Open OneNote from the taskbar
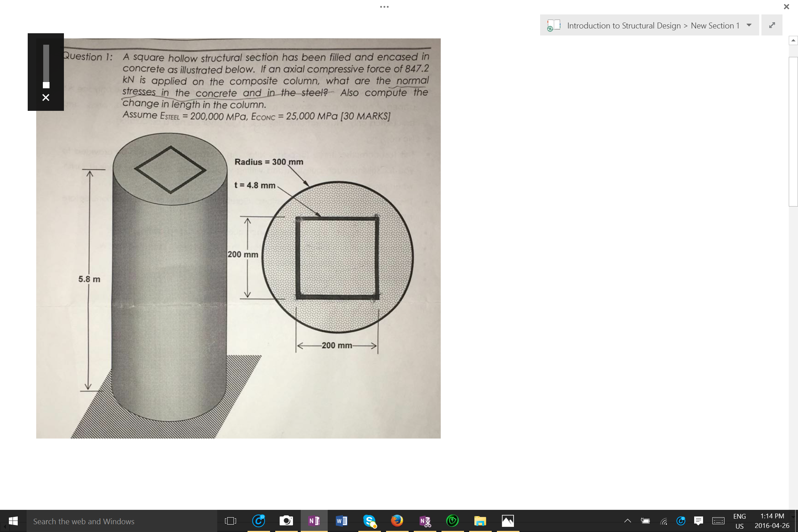Screen dimensions: 798x532 (x=314, y=521)
